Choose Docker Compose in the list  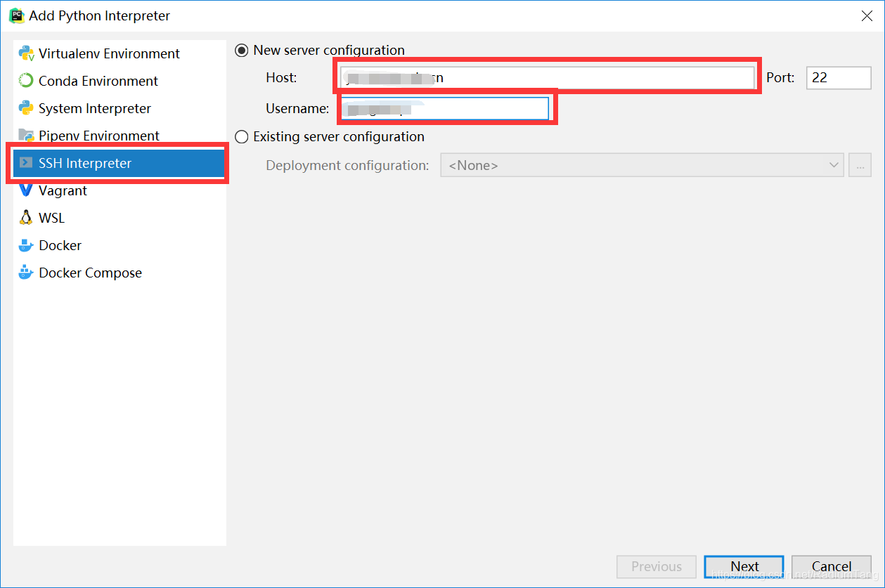[119, 273]
